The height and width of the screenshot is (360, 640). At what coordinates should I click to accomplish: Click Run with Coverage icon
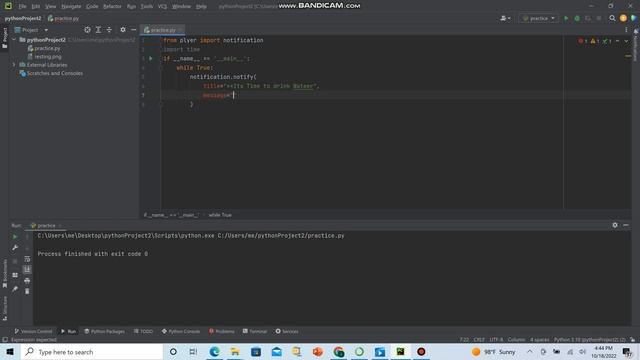pyautogui.click(x=588, y=18)
